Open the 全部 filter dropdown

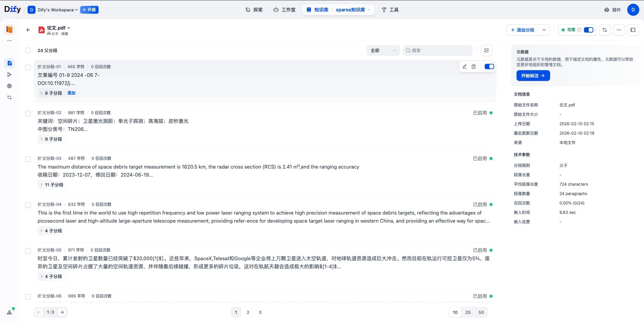click(x=383, y=50)
